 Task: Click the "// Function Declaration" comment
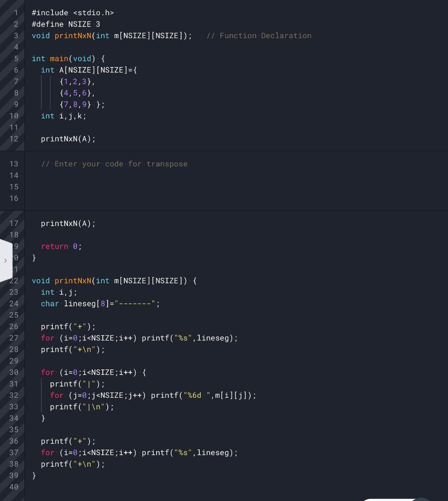(259, 36)
